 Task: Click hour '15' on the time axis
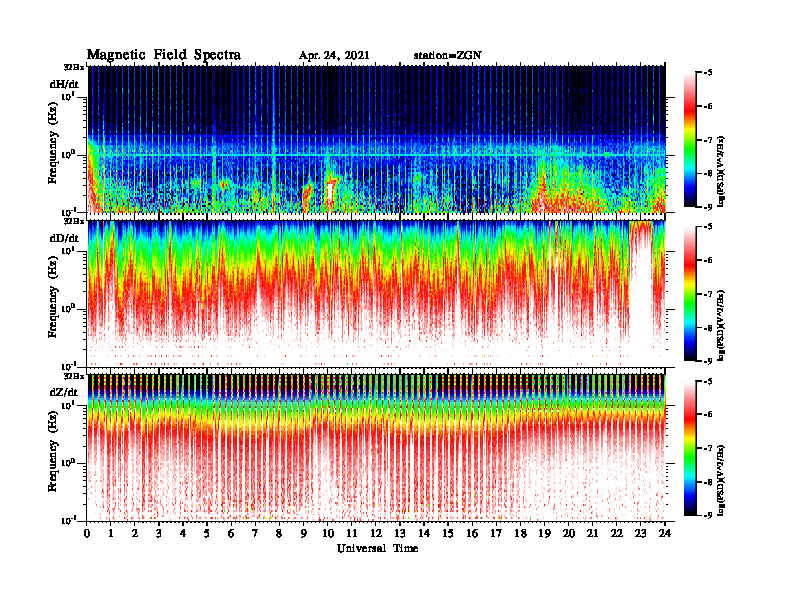tap(448, 534)
